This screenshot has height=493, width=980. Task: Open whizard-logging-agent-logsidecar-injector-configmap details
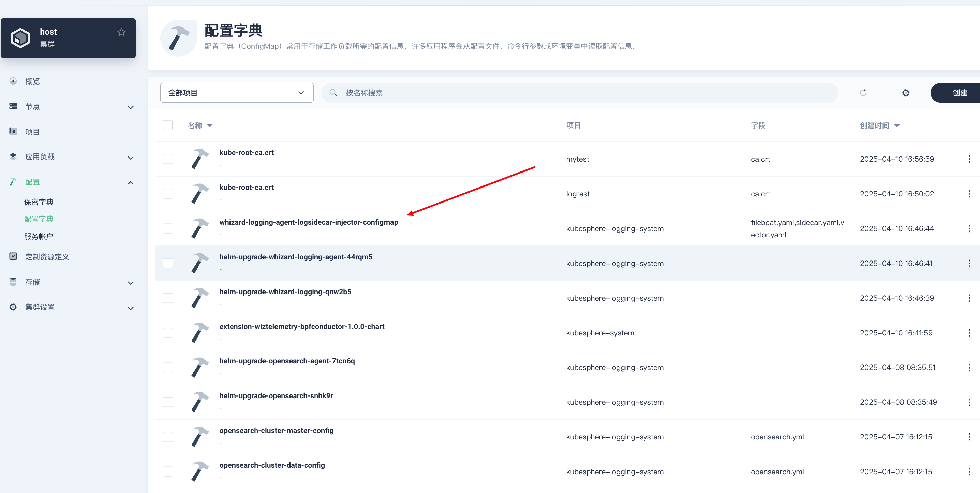(x=309, y=222)
